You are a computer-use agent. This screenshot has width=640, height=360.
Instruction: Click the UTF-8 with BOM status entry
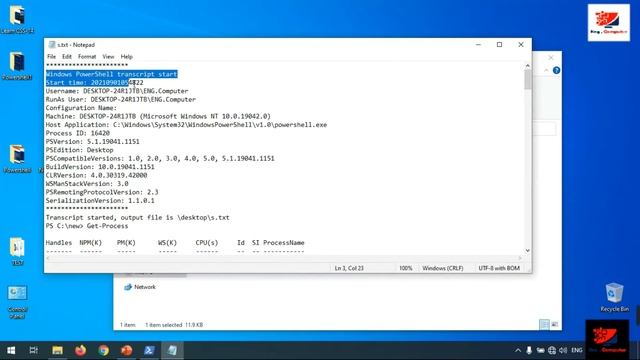(499, 268)
